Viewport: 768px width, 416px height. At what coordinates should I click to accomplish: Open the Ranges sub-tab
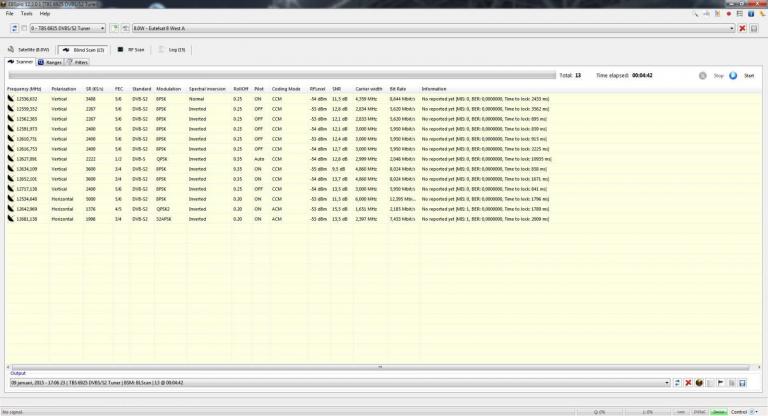point(50,62)
